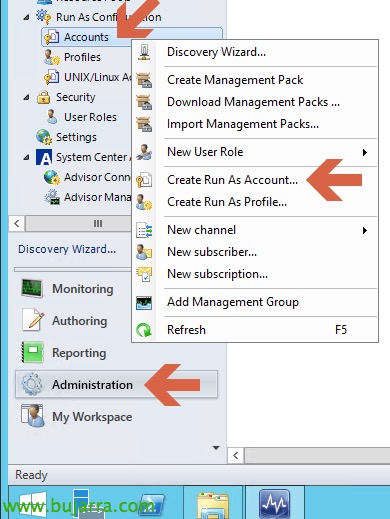This screenshot has height=519, width=390.
Task: Click the New subscriber icon
Action: (x=144, y=252)
